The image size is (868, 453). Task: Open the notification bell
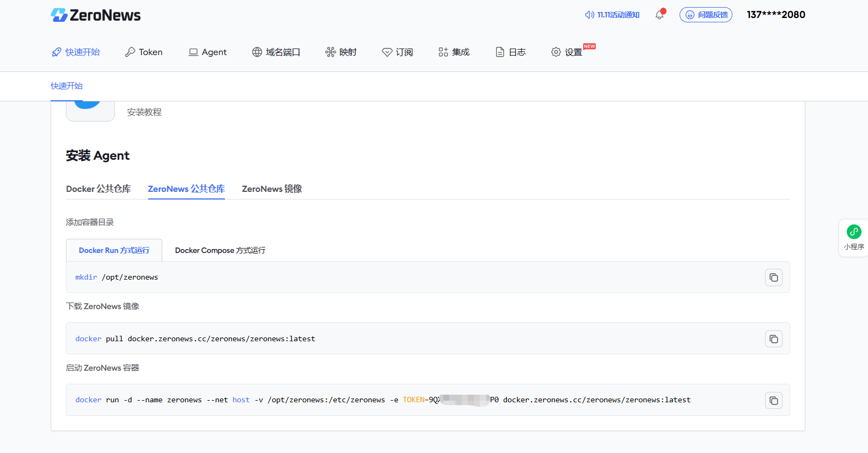659,15
